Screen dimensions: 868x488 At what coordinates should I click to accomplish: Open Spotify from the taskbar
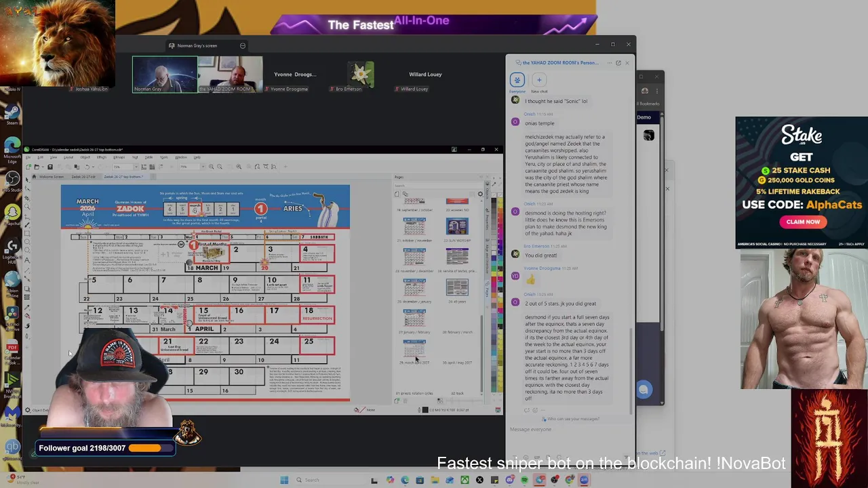pyautogui.click(x=524, y=480)
